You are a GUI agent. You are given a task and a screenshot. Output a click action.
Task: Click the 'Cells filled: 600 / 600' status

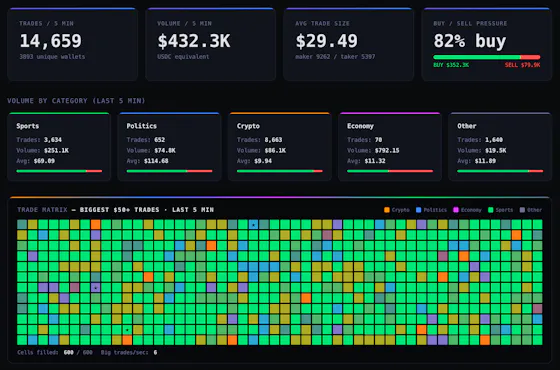[x=55, y=352]
